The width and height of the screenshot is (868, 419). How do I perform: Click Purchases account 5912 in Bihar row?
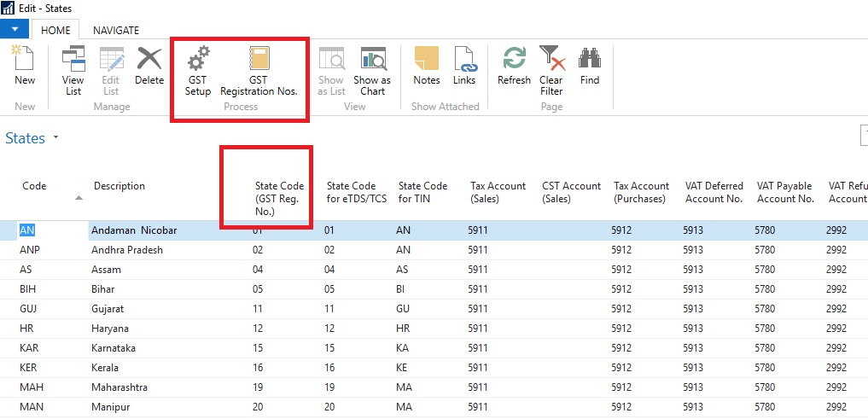621,289
